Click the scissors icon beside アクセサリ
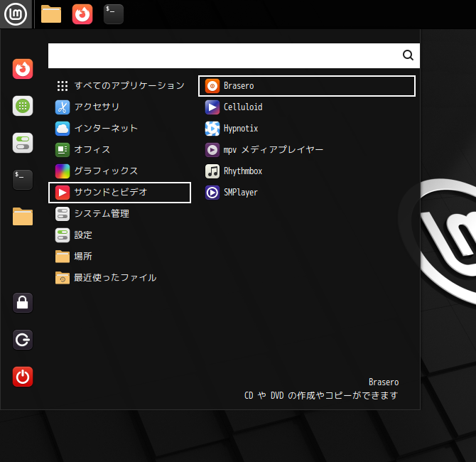476x462 pixels. [x=63, y=107]
